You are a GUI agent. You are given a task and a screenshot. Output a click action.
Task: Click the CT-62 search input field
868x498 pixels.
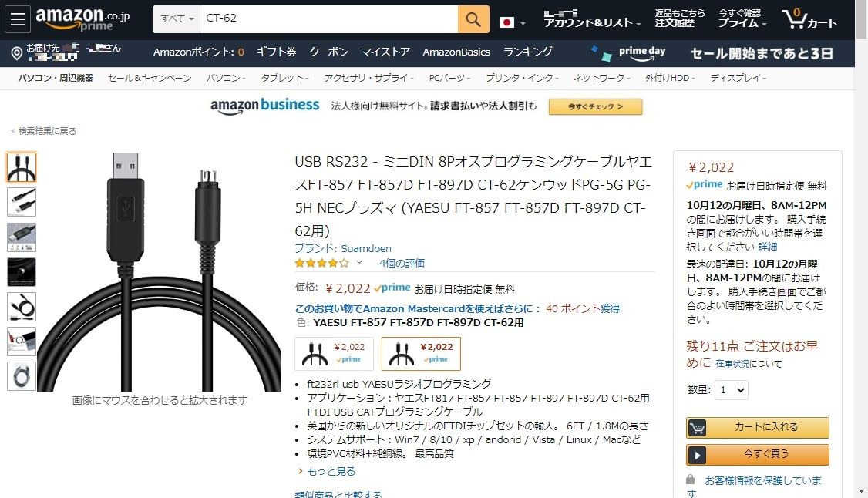[x=329, y=19]
